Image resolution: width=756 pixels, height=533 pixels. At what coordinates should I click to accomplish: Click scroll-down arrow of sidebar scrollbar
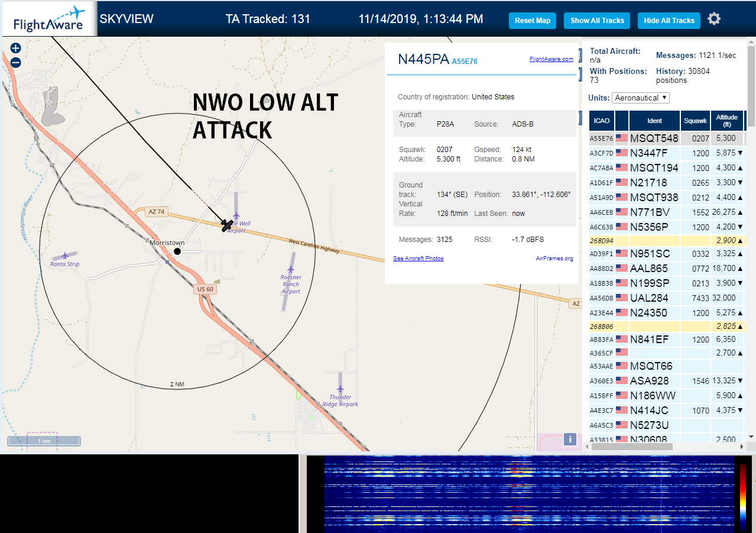(x=751, y=436)
